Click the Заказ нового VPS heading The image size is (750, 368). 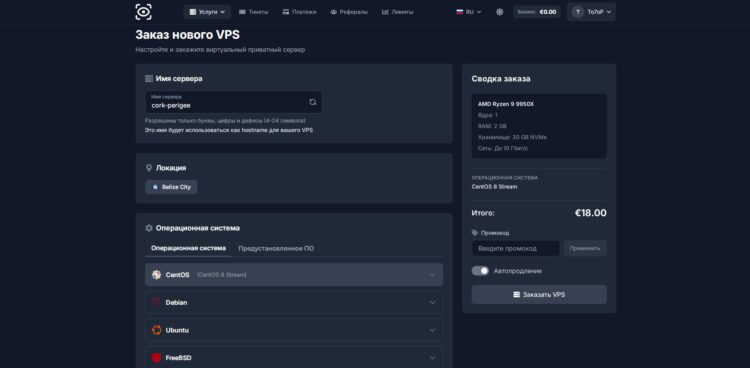(188, 35)
